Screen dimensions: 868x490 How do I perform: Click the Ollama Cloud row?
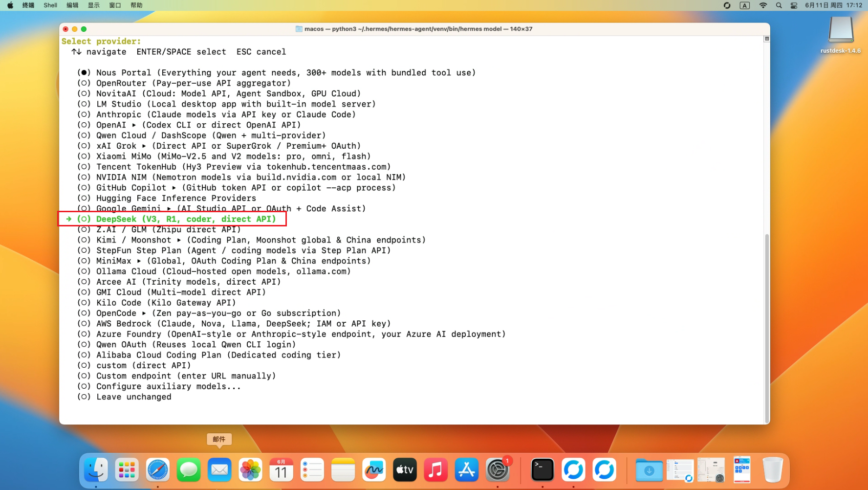214,271
